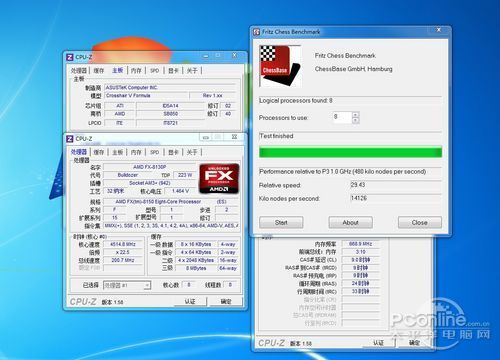Viewport: 500px width, 360px height.
Task: Click the 223 W TDP value
Action: pyautogui.click(x=185, y=175)
